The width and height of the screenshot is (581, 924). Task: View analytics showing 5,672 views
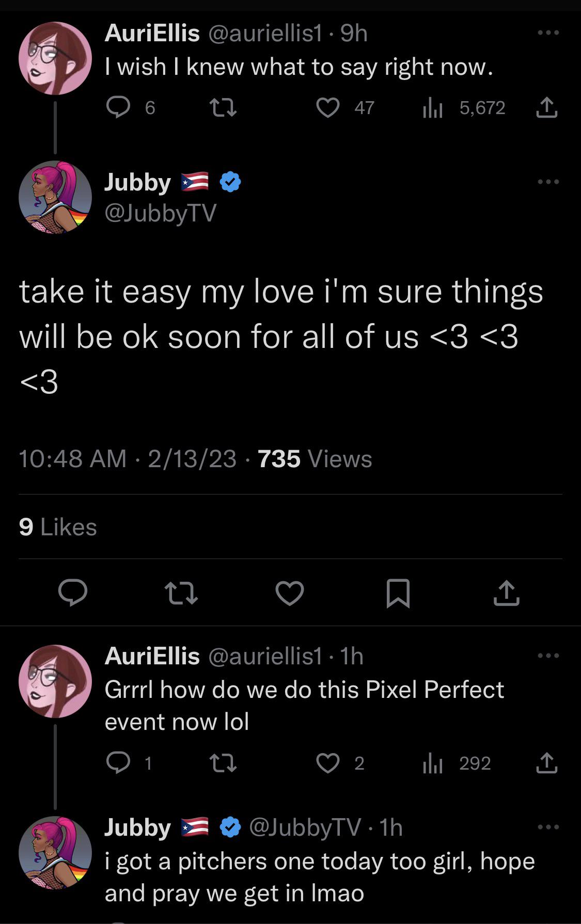click(x=433, y=108)
